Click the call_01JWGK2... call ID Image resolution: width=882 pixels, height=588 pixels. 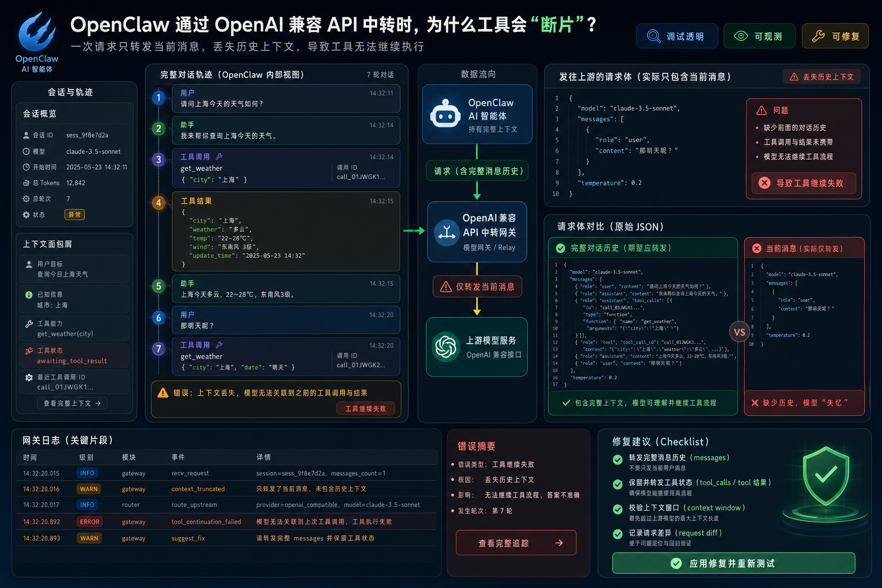pos(361,365)
